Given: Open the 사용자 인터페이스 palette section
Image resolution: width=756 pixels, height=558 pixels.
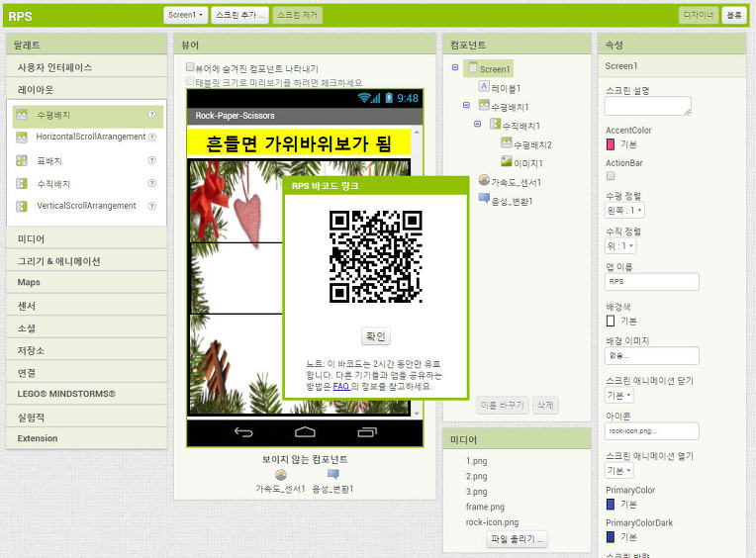Looking at the screenshot, I should tap(87, 67).
